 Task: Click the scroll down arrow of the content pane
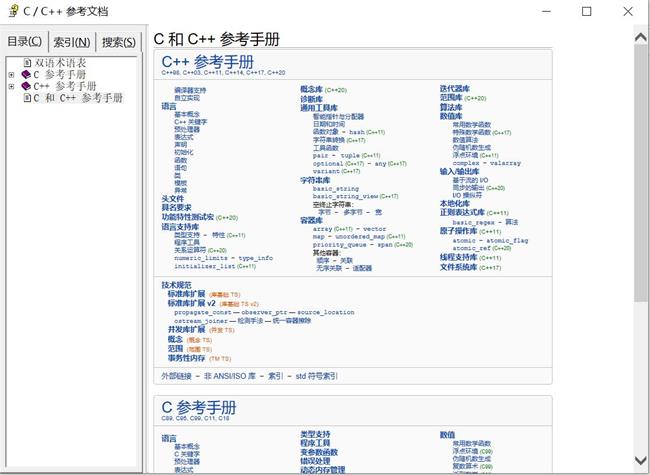pyautogui.click(x=641, y=460)
